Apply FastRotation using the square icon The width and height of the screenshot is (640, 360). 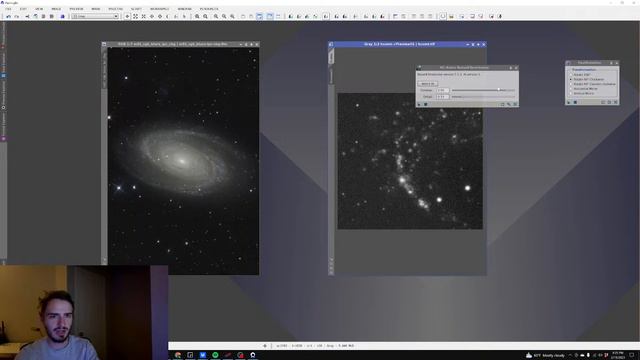pyautogui.click(x=576, y=102)
